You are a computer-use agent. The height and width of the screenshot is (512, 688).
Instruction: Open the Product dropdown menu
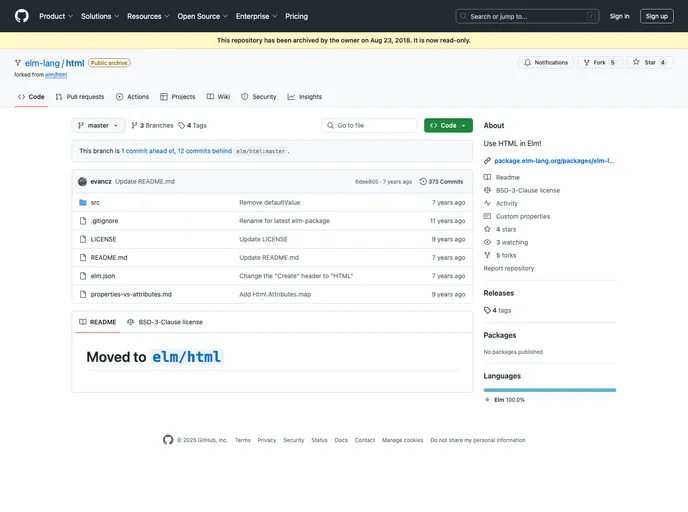(x=56, y=16)
